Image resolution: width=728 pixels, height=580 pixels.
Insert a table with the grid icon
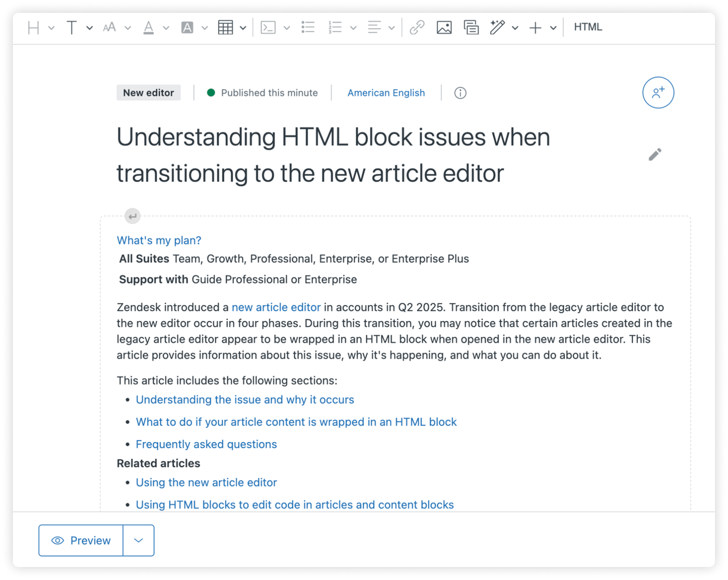pyautogui.click(x=225, y=28)
